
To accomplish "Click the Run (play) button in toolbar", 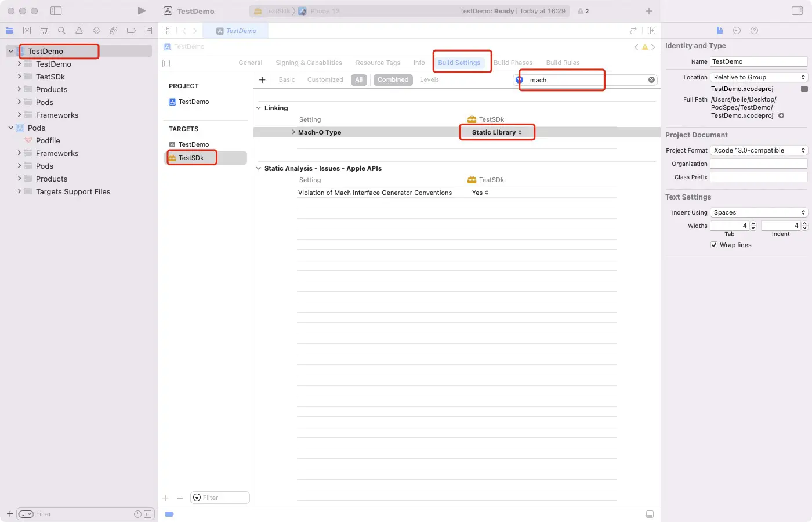I will [142, 11].
